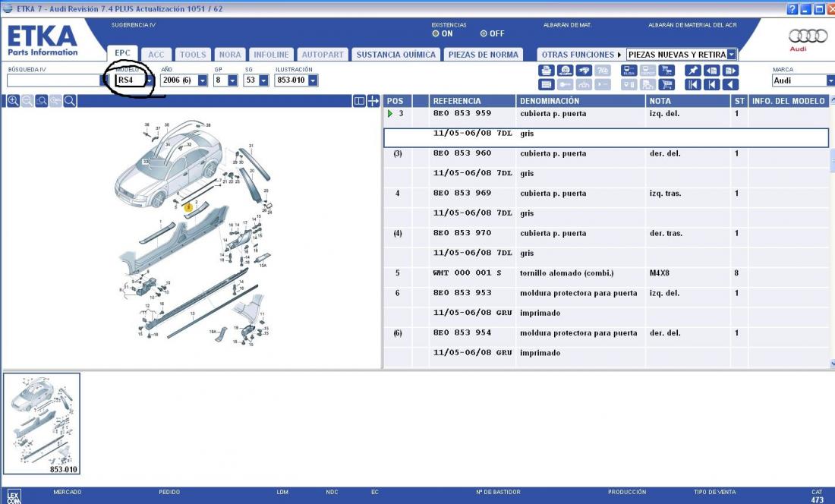Click the LexCom logo in status bar

(x=14, y=497)
